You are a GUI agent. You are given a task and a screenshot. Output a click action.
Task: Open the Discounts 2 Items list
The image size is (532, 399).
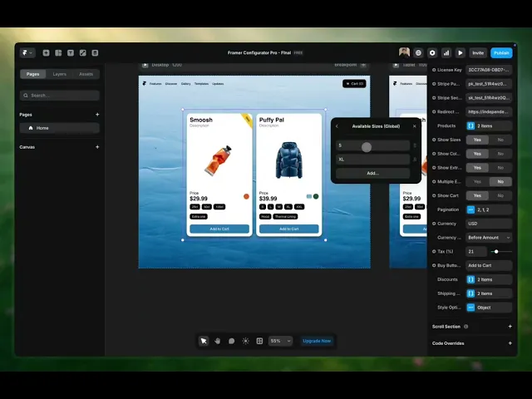click(489, 279)
